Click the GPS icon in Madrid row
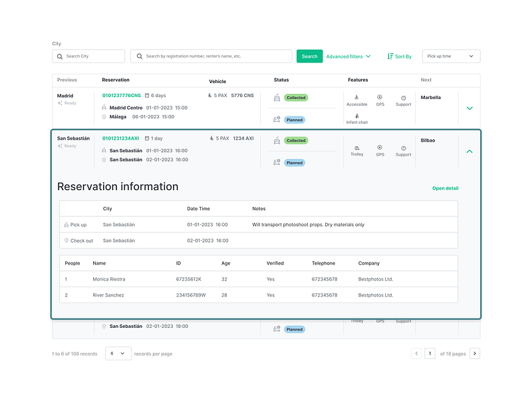 380,97
